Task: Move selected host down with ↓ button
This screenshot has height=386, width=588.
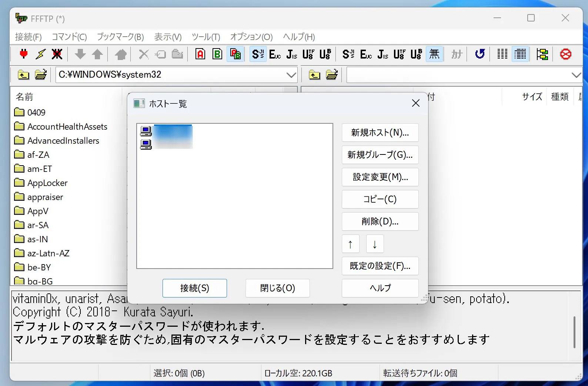Action: click(x=375, y=244)
